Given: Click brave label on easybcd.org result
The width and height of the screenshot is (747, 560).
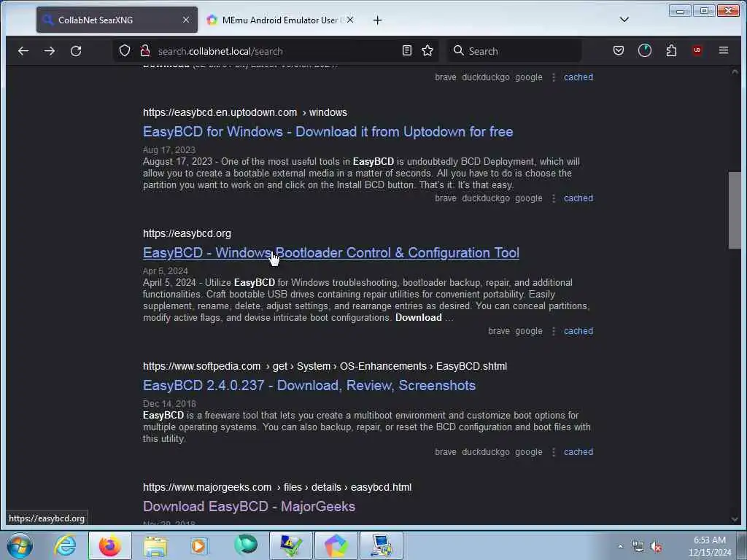Looking at the screenshot, I should 499,331.
